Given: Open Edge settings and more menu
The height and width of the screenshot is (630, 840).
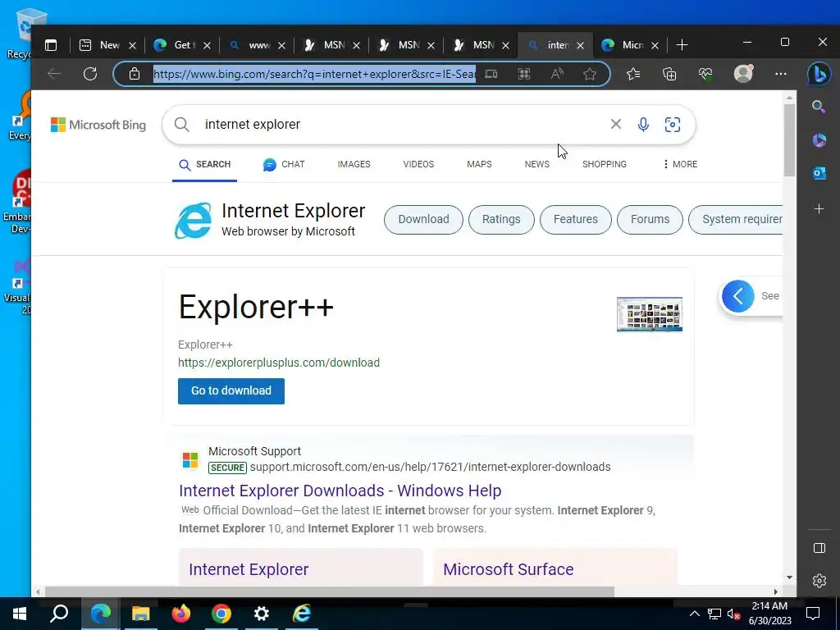Looking at the screenshot, I should click(781, 74).
